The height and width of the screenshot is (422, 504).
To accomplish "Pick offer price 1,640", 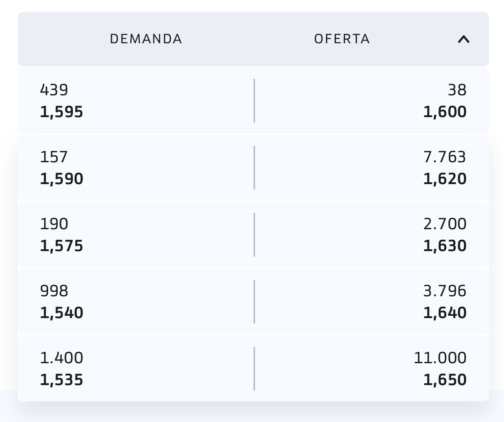I will (x=445, y=313).
